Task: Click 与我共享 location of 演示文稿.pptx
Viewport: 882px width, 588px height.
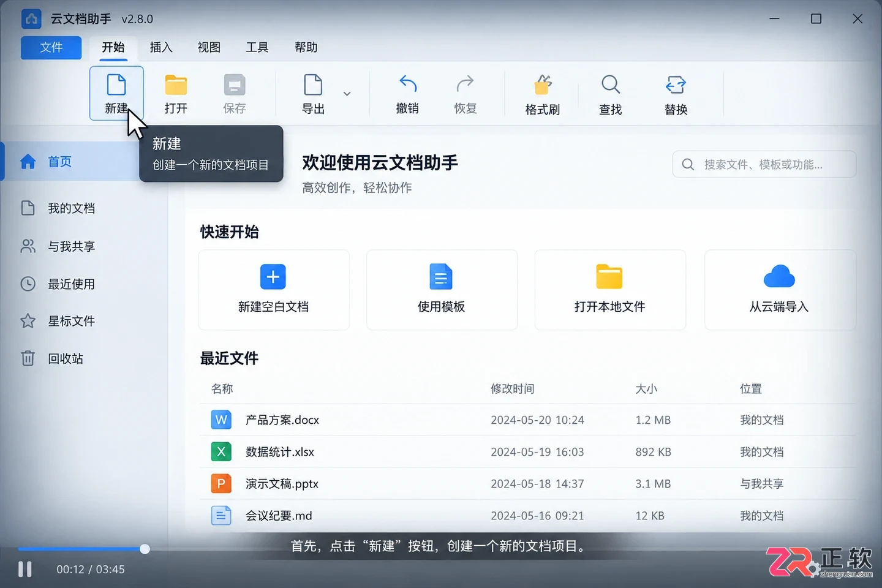Action: tap(762, 483)
